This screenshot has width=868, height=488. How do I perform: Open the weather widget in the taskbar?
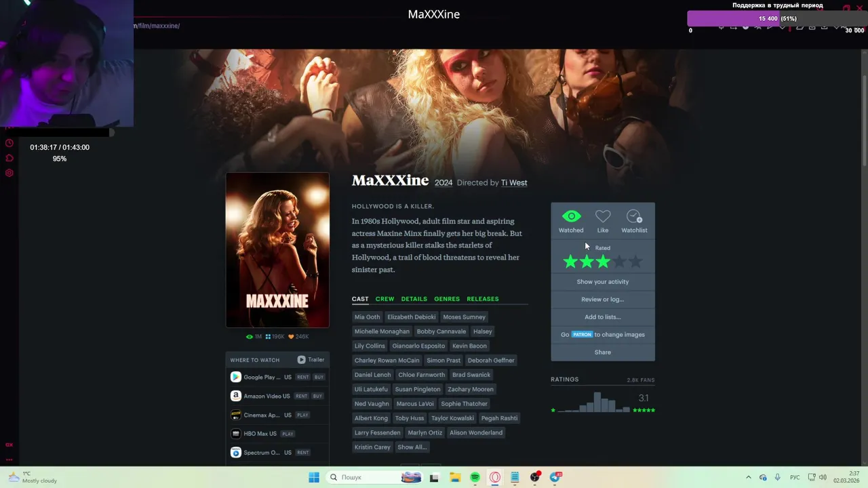pyautogui.click(x=33, y=477)
